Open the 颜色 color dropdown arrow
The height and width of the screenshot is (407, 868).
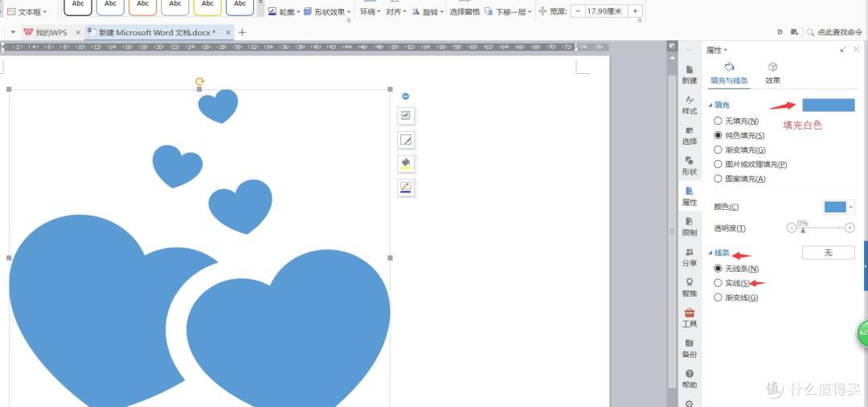tap(851, 207)
